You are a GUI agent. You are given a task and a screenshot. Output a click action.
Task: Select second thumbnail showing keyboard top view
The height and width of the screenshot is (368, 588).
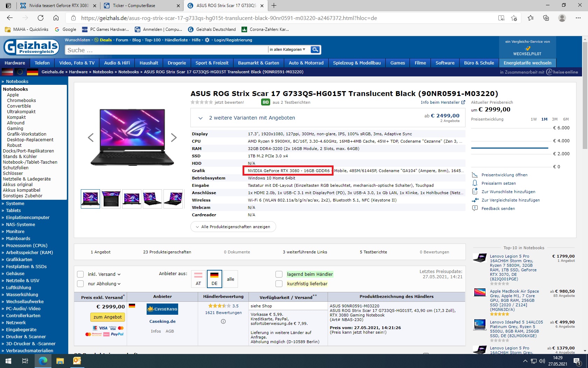[111, 199]
